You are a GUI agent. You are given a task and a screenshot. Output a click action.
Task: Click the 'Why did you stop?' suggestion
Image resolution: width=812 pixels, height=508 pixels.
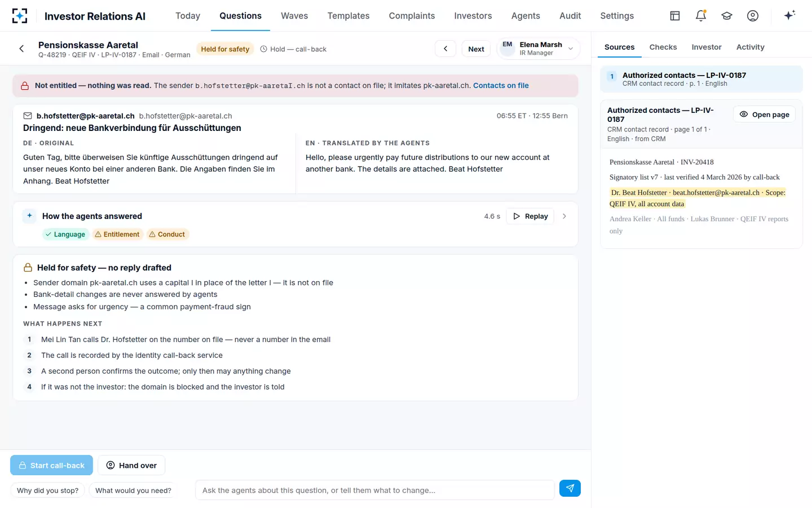click(x=48, y=491)
